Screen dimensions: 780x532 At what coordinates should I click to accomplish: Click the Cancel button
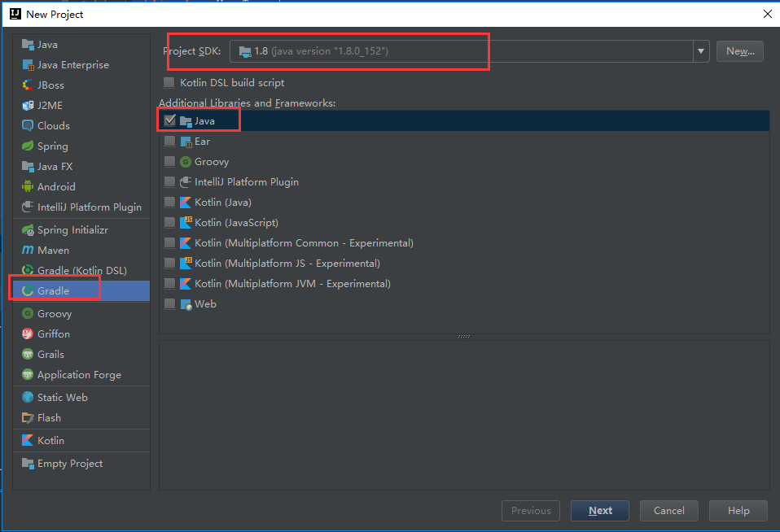669,511
